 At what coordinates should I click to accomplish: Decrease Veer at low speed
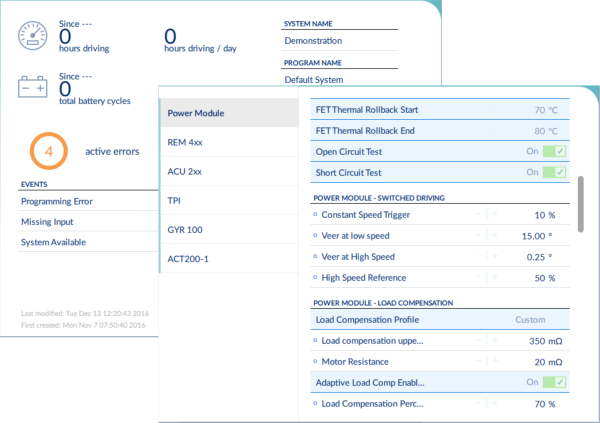pos(478,235)
